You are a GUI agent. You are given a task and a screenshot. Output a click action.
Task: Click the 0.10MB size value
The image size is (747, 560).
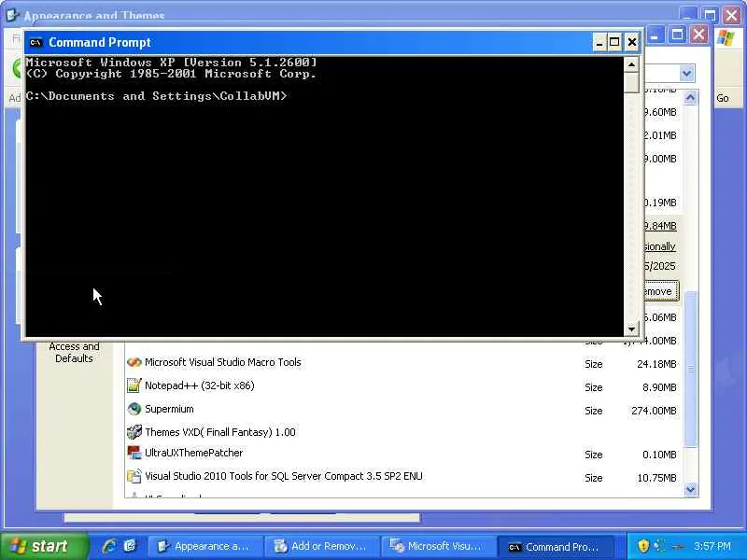click(659, 455)
